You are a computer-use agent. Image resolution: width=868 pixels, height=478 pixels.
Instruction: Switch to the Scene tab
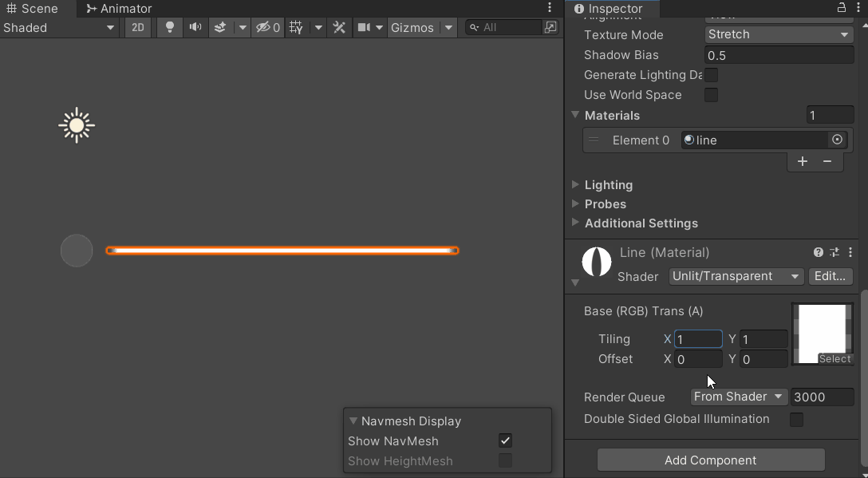pos(32,8)
